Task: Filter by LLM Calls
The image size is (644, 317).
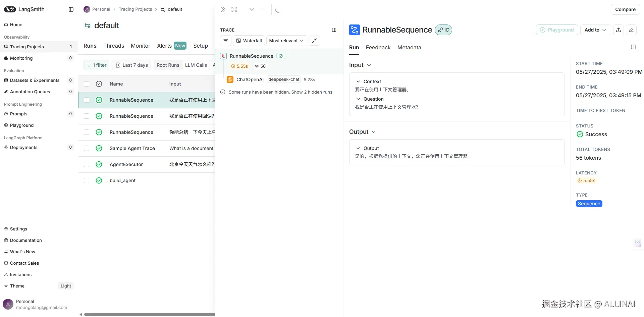Action: [196, 65]
